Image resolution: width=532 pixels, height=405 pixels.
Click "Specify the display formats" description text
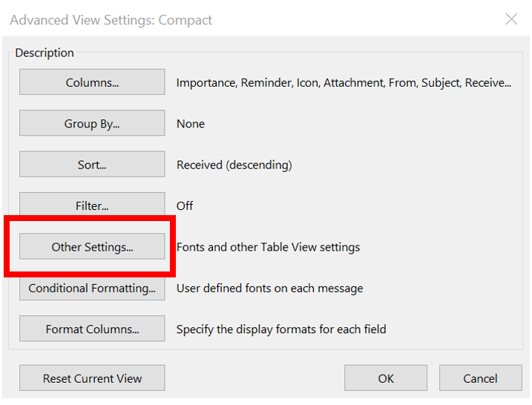[281, 329]
